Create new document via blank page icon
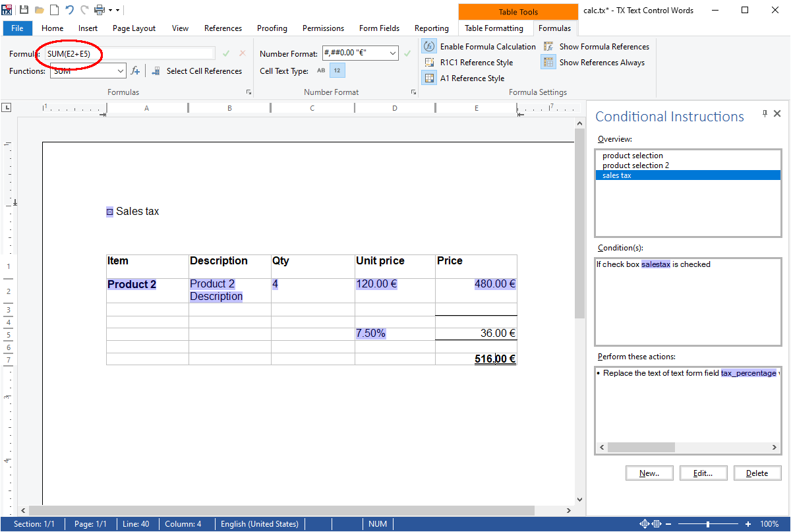Viewport: 791px width, 532px height. [55, 10]
